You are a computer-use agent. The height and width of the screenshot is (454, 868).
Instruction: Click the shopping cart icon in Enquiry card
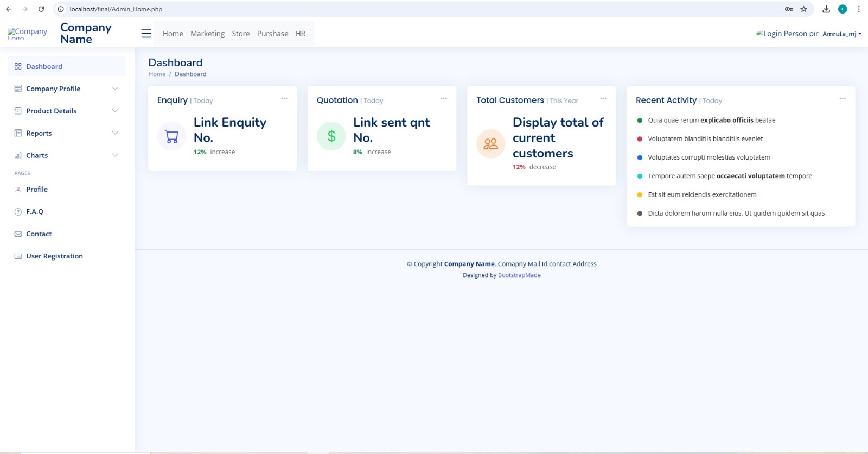tap(171, 136)
